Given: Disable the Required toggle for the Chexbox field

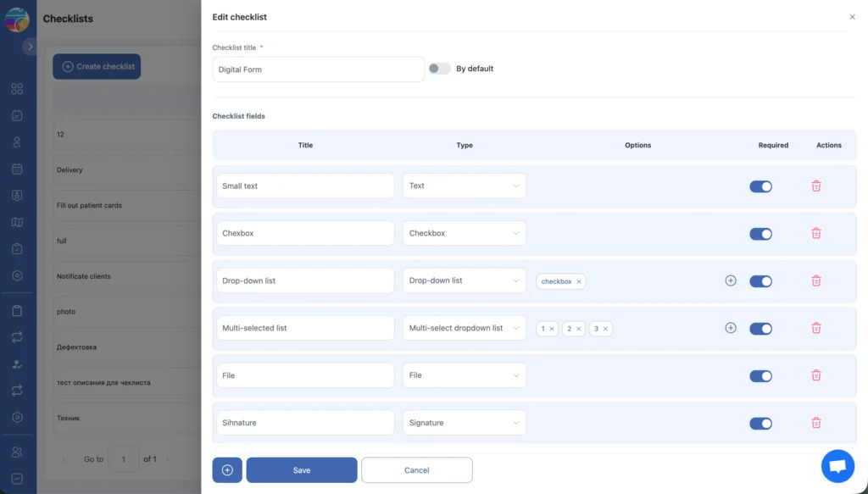Looking at the screenshot, I should coord(760,233).
